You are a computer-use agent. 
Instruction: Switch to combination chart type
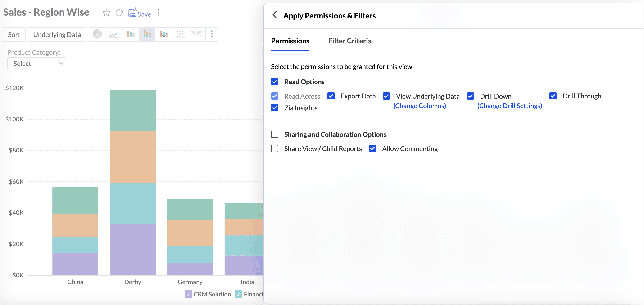click(164, 34)
